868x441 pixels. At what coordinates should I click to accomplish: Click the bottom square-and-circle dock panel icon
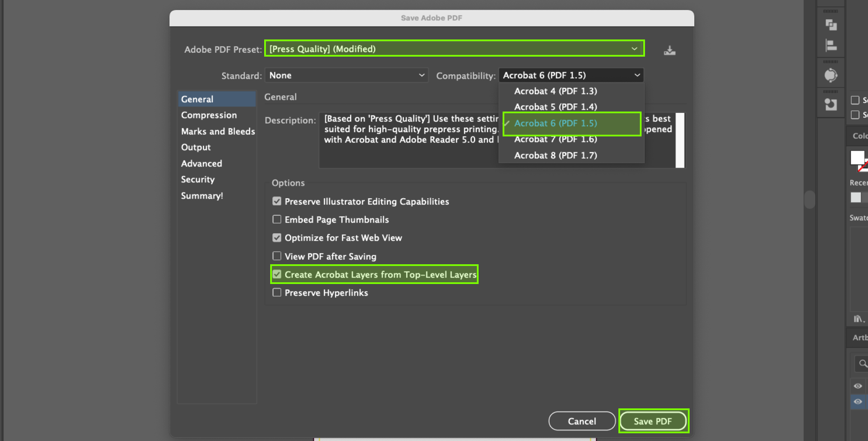click(x=831, y=104)
